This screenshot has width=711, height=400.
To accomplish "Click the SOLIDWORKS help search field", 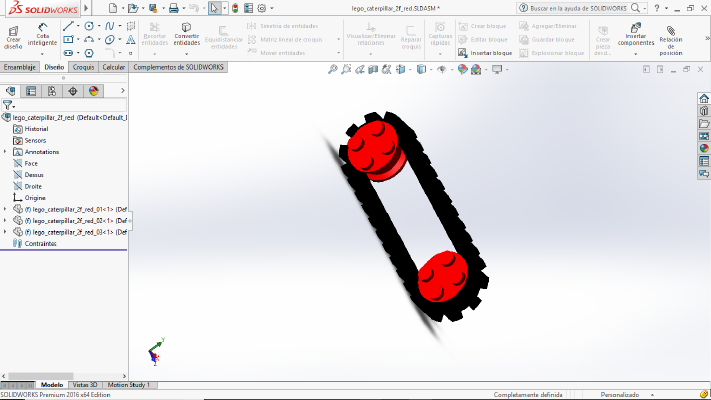I will 578,8.
